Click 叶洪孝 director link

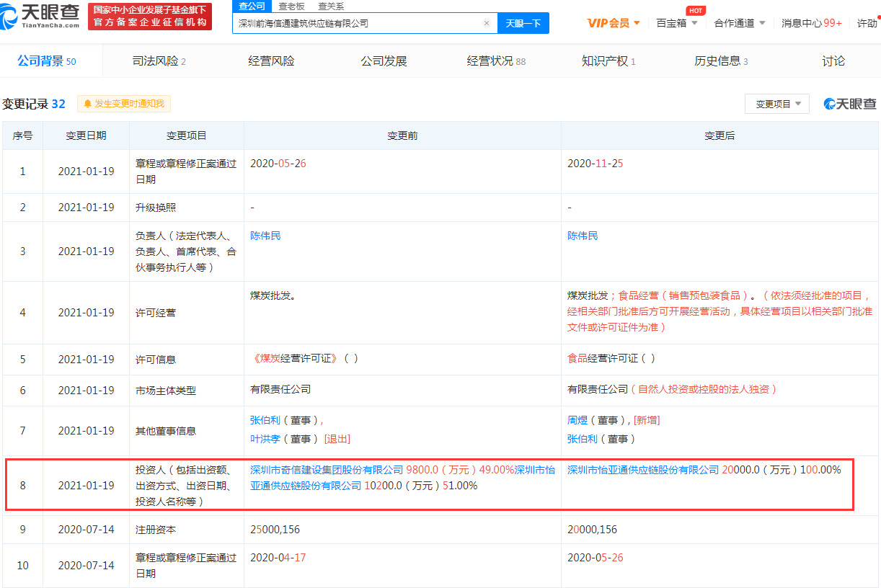pyautogui.click(x=265, y=439)
